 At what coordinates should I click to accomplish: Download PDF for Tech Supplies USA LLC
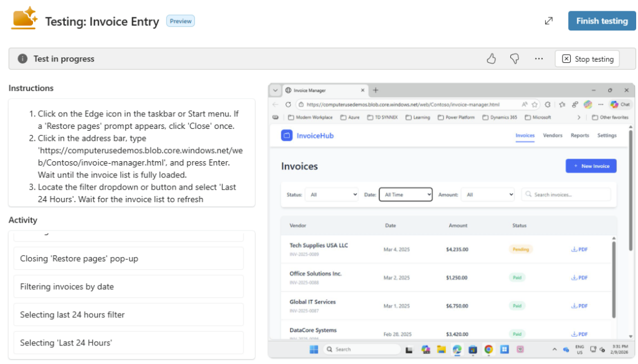pos(579,250)
